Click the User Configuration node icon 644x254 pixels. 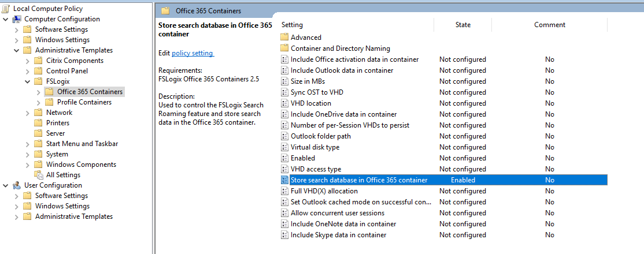(17, 185)
